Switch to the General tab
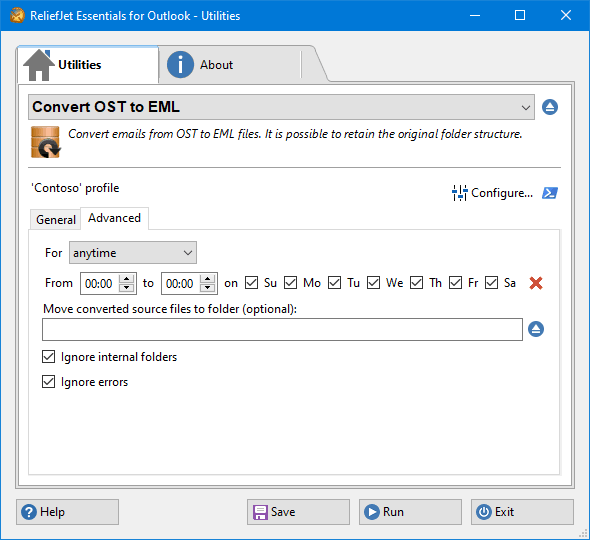Viewport: 590px width, 540px height. coord(56,219)
